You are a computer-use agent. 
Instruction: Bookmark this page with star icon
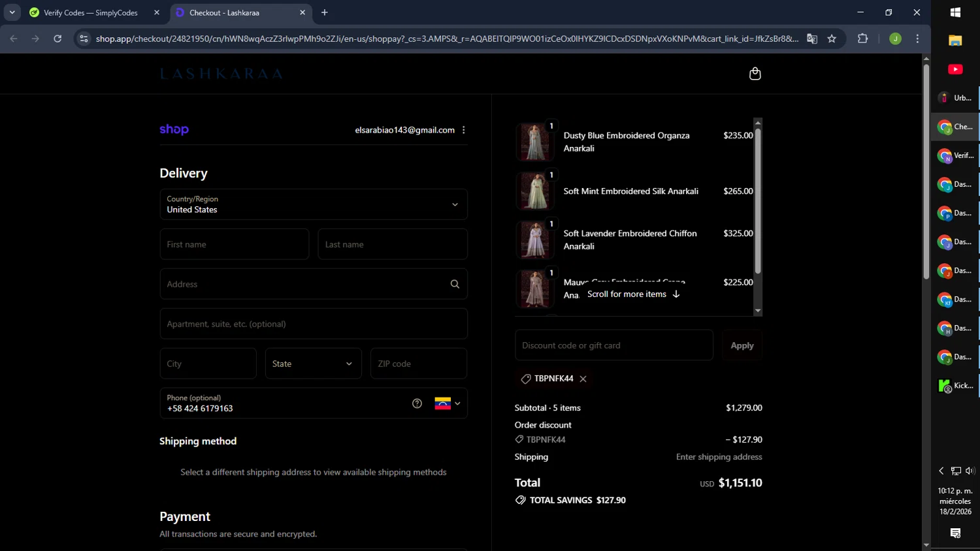(832, 39)
